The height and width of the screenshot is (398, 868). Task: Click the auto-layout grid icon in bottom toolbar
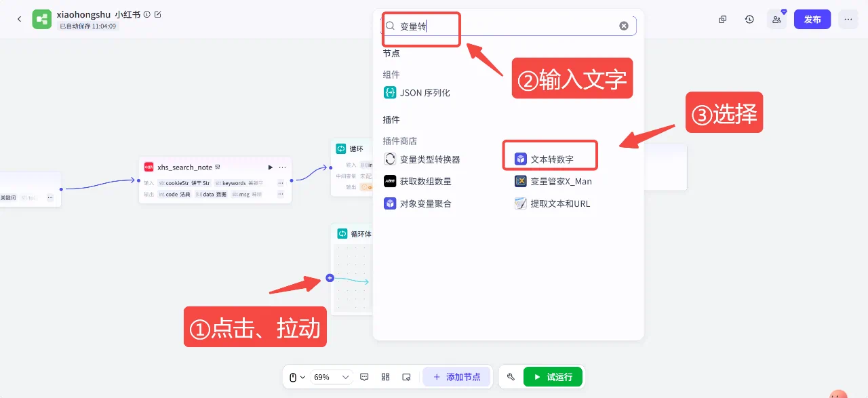tap(385, 377)
